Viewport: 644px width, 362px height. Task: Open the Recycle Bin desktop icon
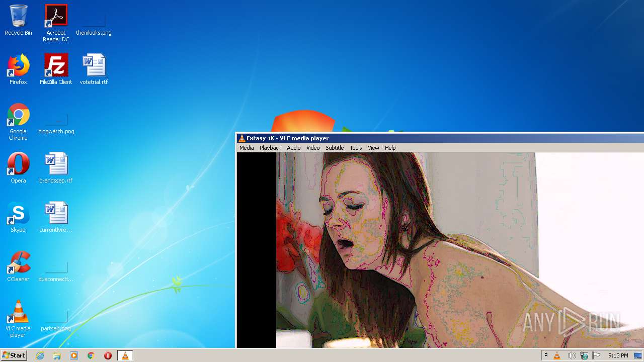point(18,20)
